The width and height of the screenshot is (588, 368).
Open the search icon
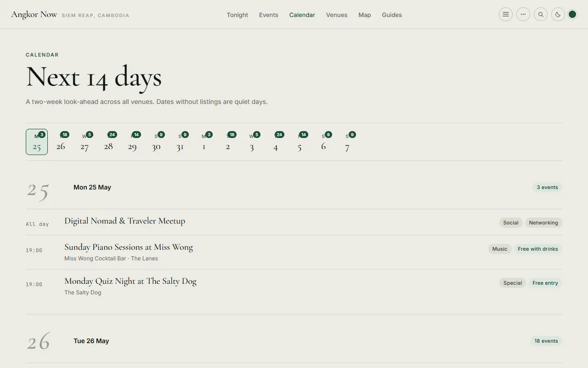541,14
